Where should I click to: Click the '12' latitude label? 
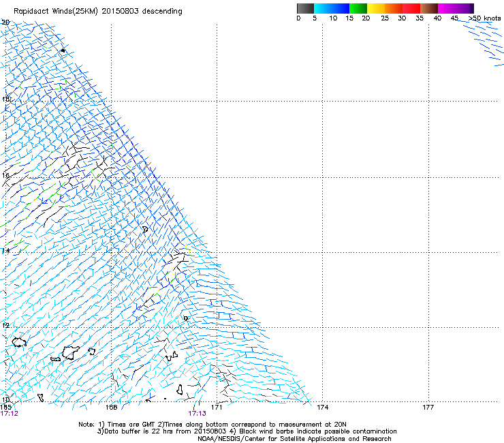click(x=5, y=325)
